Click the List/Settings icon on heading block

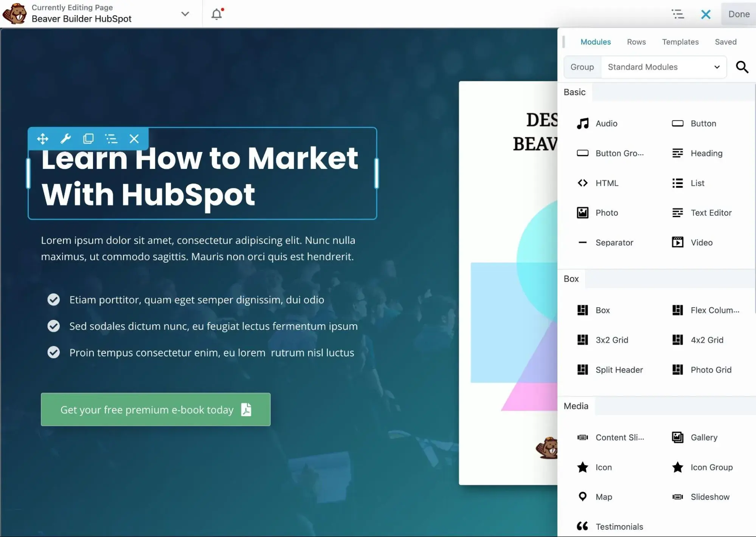coord(110,138)
